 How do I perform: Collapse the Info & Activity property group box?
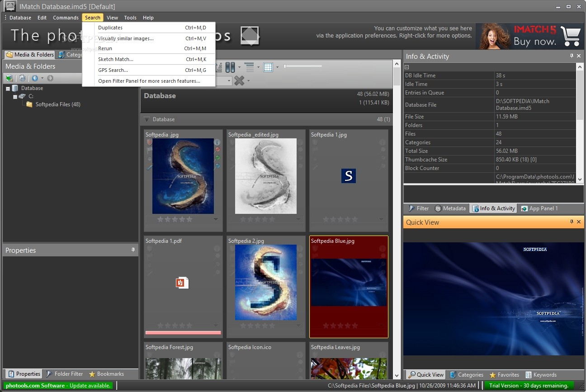coord(406,67)
